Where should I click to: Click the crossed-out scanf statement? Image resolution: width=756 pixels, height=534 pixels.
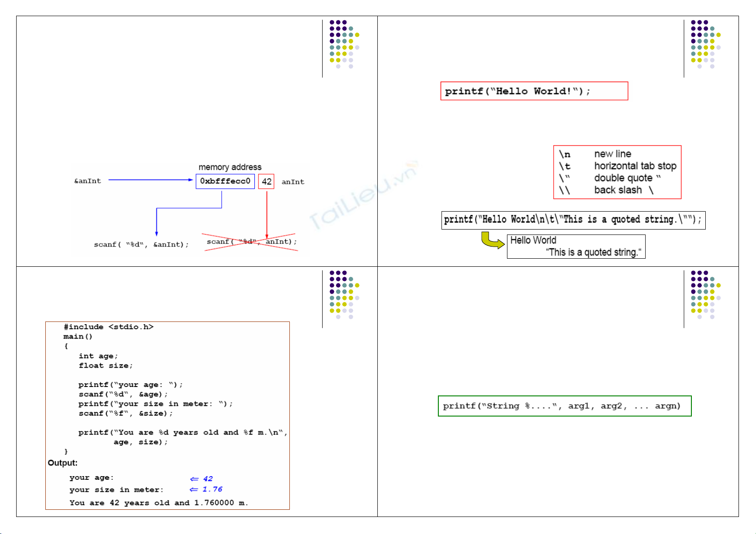[x=251, y=242]
